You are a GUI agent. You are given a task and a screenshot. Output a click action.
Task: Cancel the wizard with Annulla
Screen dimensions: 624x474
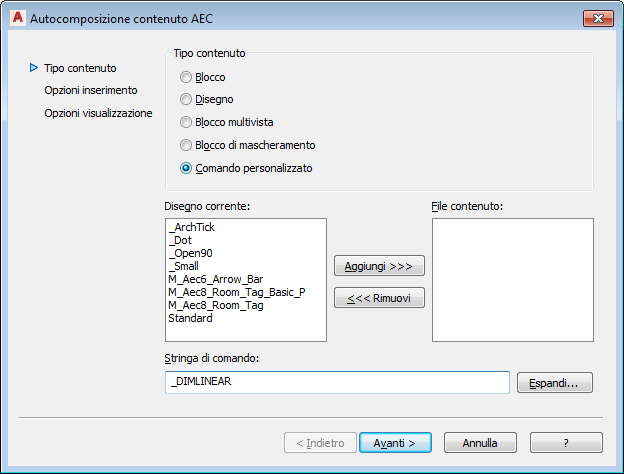[x=480, y=442]
